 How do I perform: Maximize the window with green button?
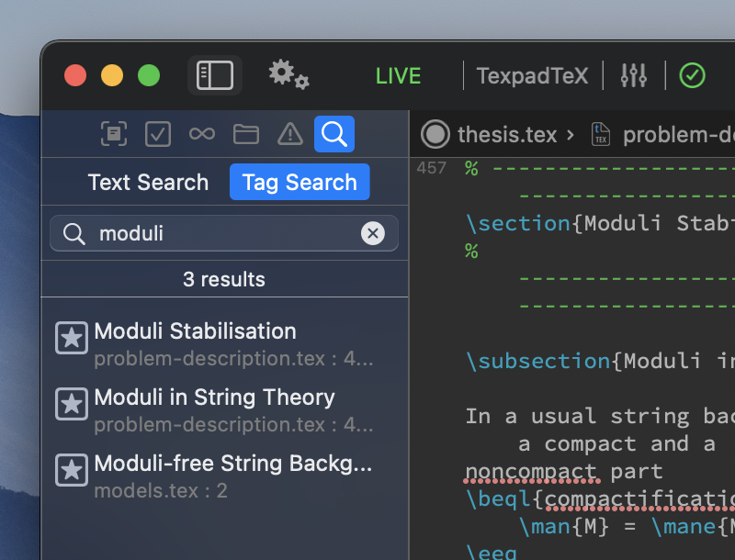(x=149, y=75)
